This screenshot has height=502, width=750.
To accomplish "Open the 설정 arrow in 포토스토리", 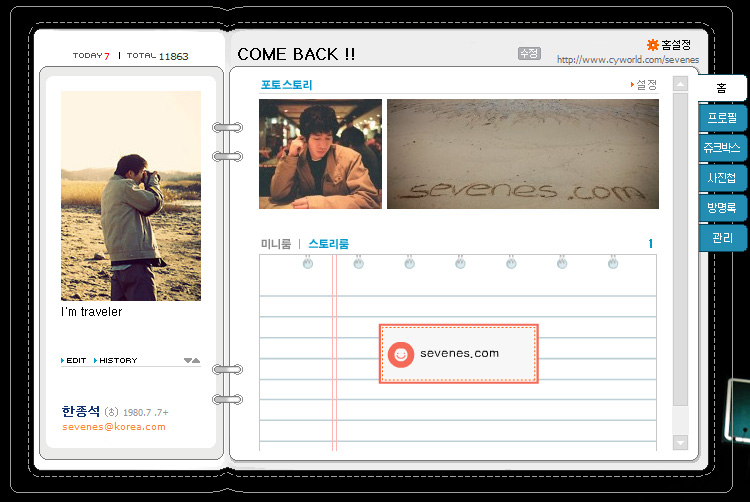I will pyautogui.click(x=644, y=85).
